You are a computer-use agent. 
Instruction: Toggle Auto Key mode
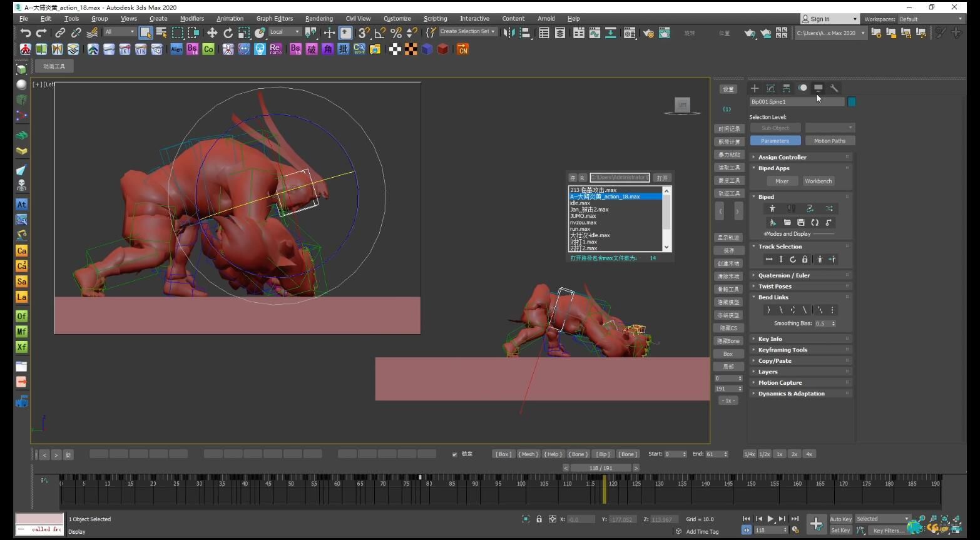pos(840,519)
